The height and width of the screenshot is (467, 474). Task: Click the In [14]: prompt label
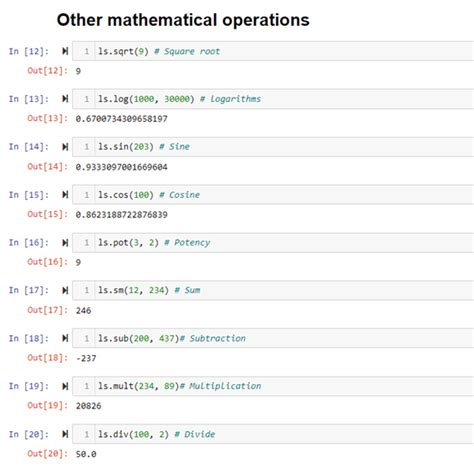coord(29,147)
